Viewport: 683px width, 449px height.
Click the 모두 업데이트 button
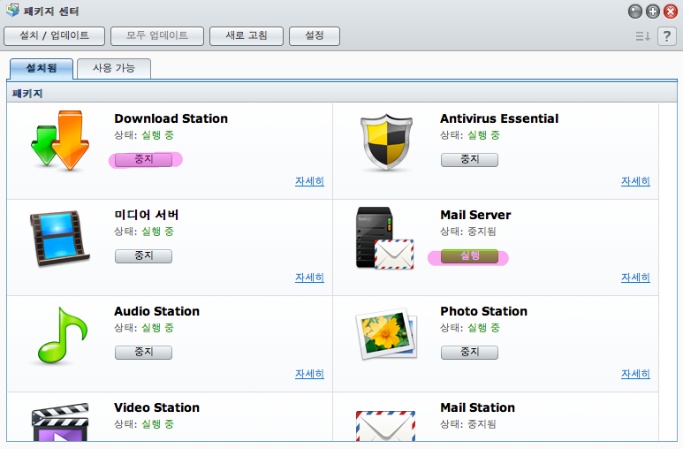point(157,36)
